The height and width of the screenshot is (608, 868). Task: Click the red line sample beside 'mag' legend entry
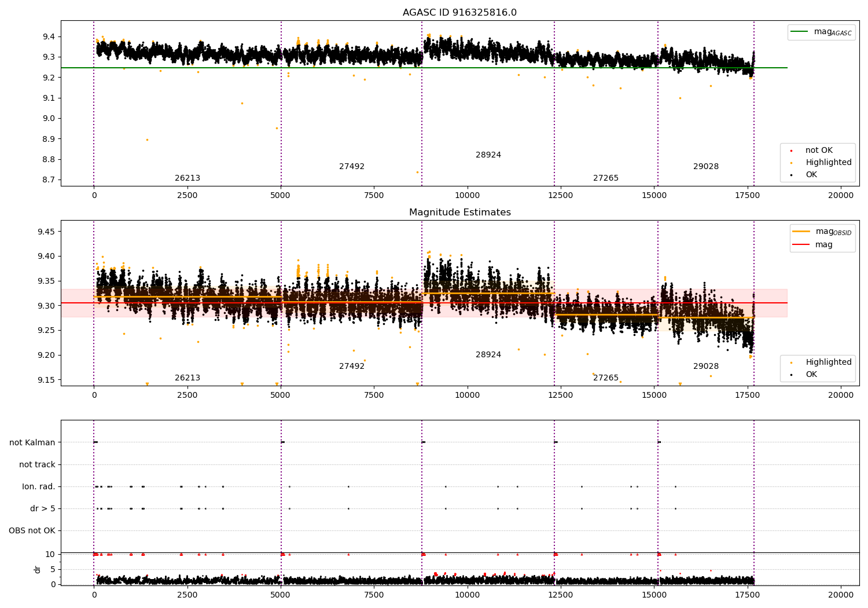[801, 244]
